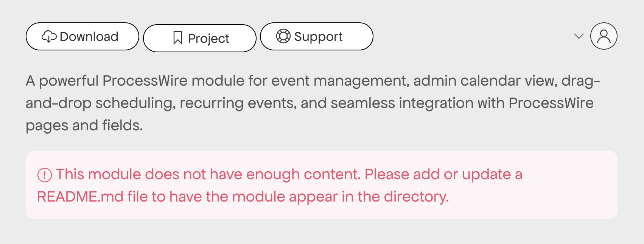The image size is (644, 244).
Task: Expand the chevron next to user avatar
Action: pos(579,36)
